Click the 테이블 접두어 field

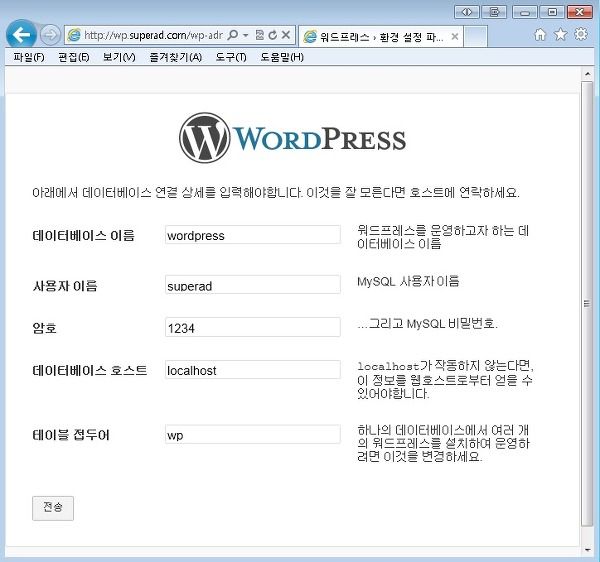pyautogui.click(x=253, y=434)
